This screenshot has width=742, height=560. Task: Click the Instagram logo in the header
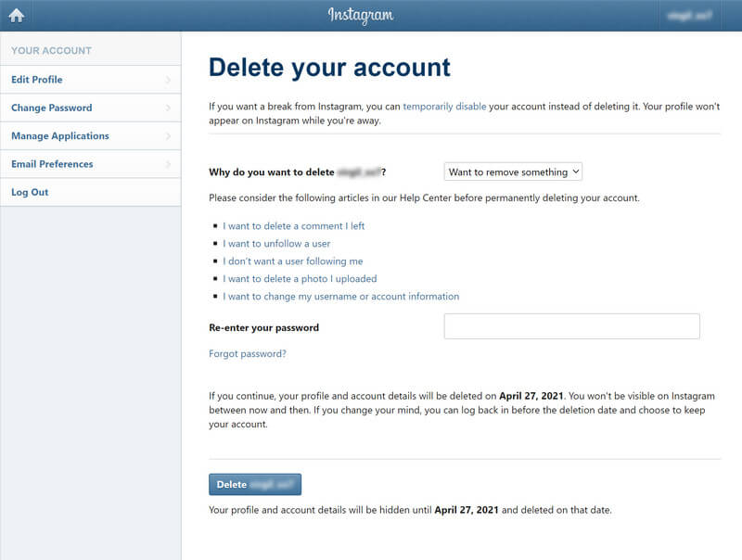point(360,16)
